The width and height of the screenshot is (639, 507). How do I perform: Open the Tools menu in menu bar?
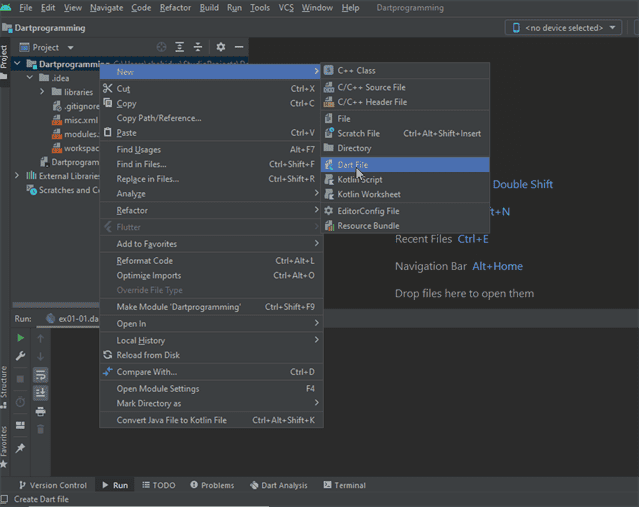pyautogui.click(x=260, y=8)
